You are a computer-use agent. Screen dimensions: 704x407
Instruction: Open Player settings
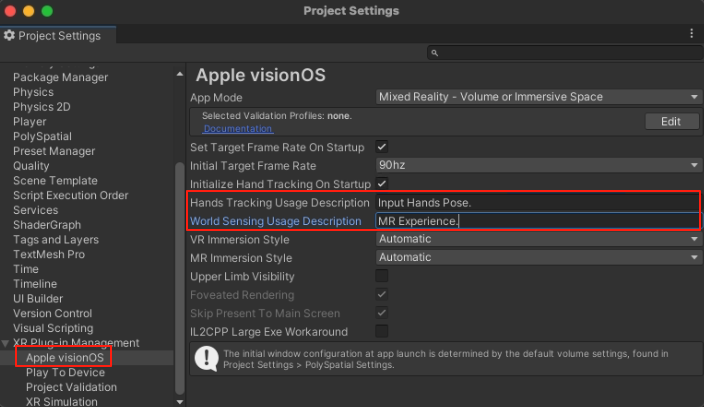pyautogui.click(x=30, y=122)
